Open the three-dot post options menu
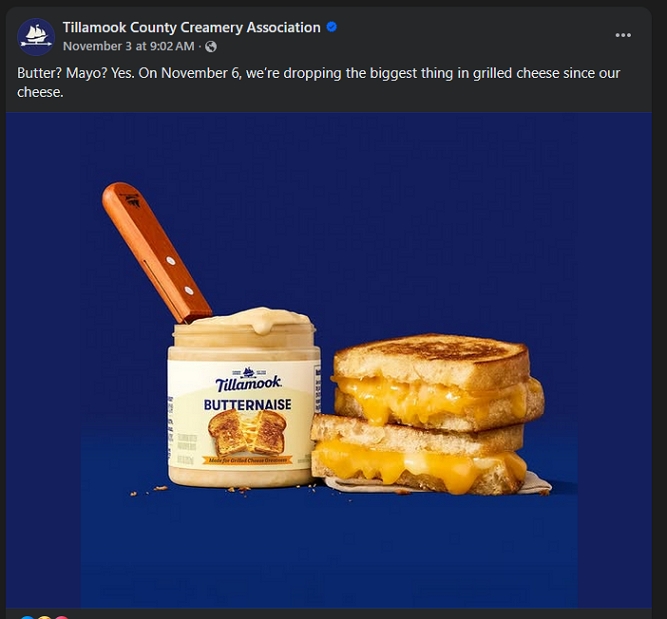Viewport: 667px width, 619px height. coord(623,35)
